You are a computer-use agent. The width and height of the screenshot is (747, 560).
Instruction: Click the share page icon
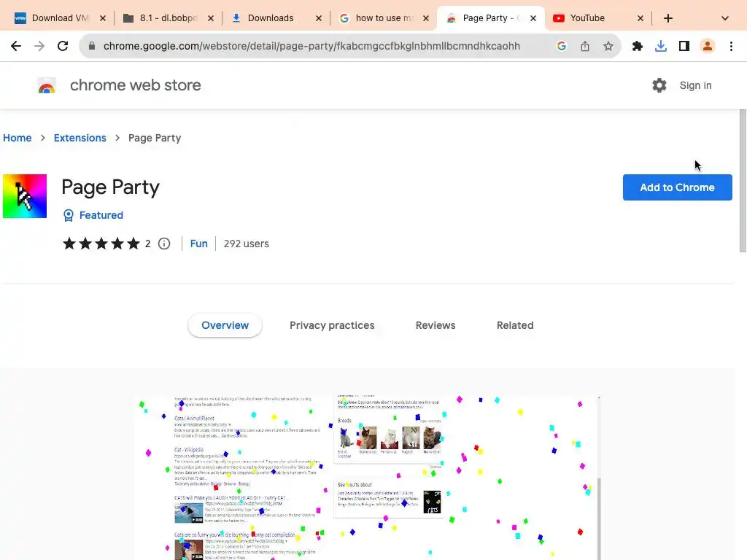coord(585,46)
